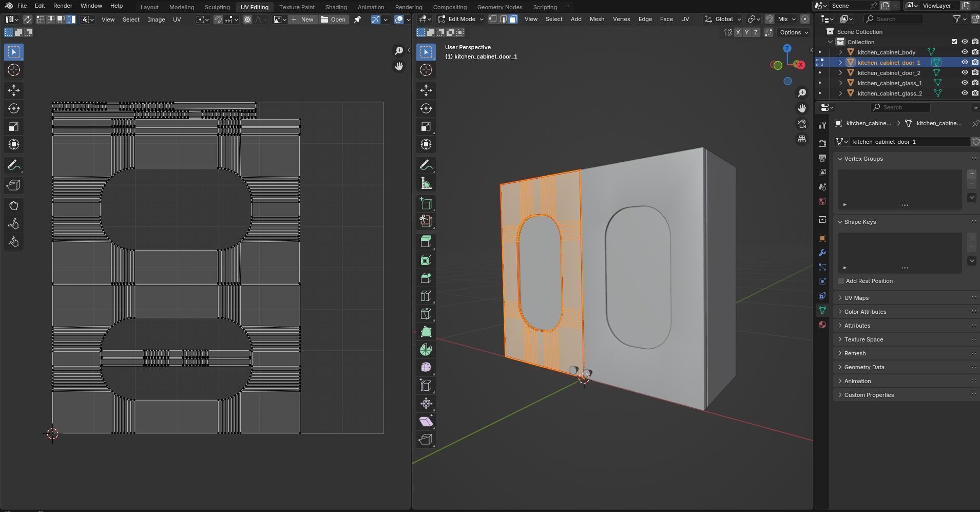Switch to face select mode
Viewport: 980px width, 512px height.
click(513, 19)
